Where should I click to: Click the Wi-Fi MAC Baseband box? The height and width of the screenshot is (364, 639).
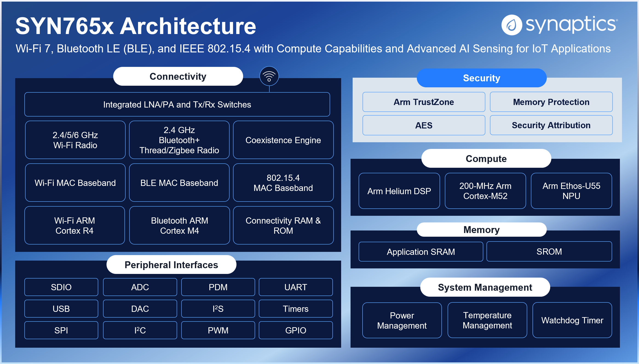click(x=75, y=183)
